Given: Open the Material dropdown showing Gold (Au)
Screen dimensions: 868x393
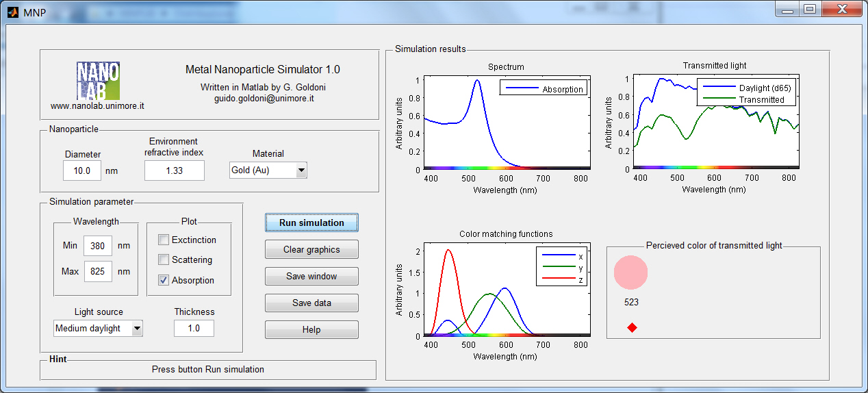Looking at the screenshot, I should (268, 170).
